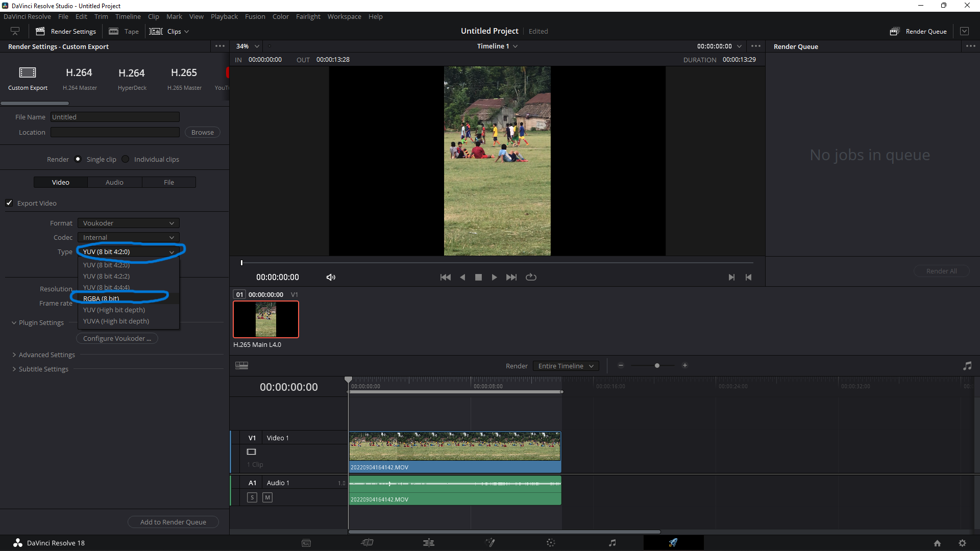The height and width of the screenshot is (551, 980).
Task: Mute Audio 1 track with M button
Action: tap(267, 497)
